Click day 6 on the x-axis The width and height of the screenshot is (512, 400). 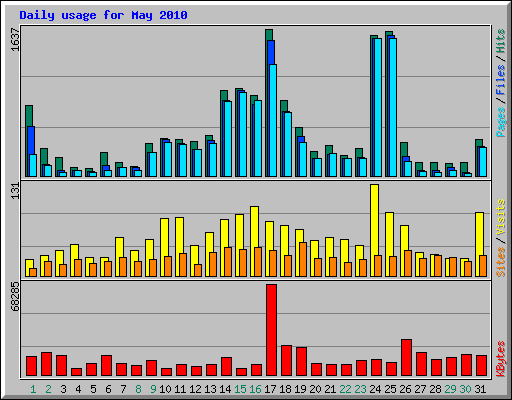108,389
